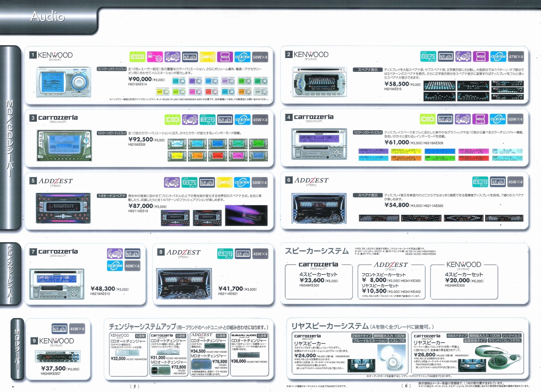Click the Kenwood item 2 receiver photo
This screenshot has width=541, height=392.
320,81
